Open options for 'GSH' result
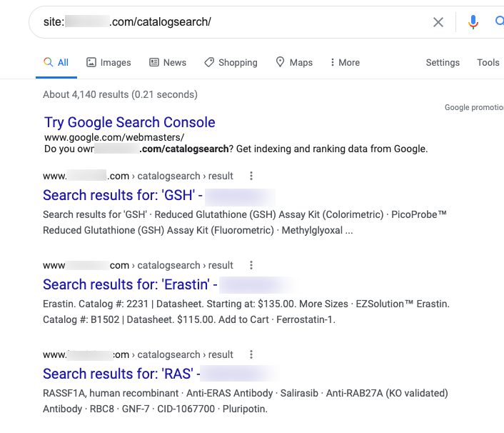The height and width of the screenshot is (433, 504). point(251,176)
